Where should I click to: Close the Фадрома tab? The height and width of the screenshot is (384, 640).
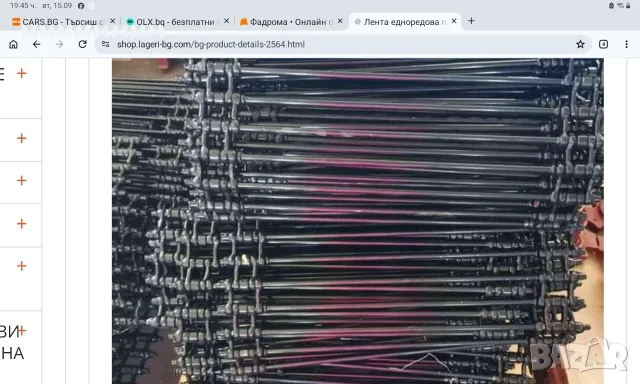coord(340,21)
